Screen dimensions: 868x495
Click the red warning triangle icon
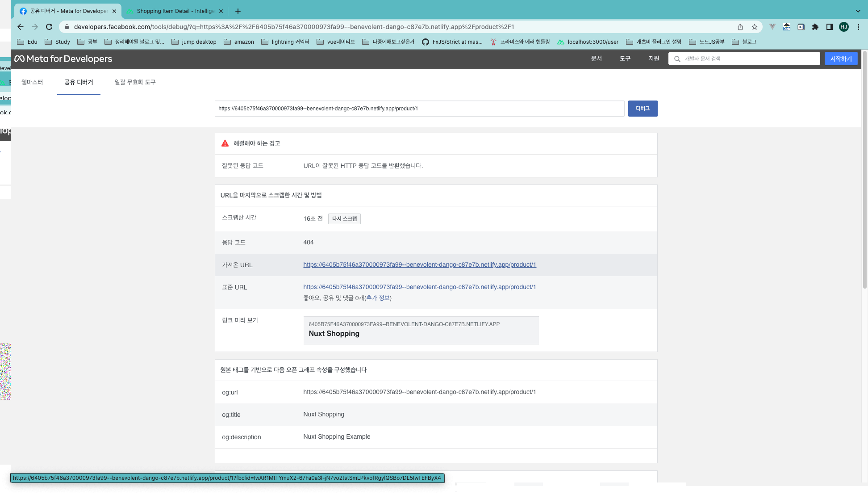coord(225,143)
